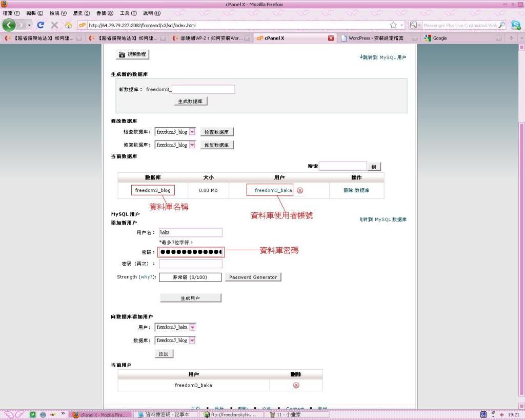This screenshot has height=420, width=525.
Task: Focus the new database name field
Action: click(203, 89)
